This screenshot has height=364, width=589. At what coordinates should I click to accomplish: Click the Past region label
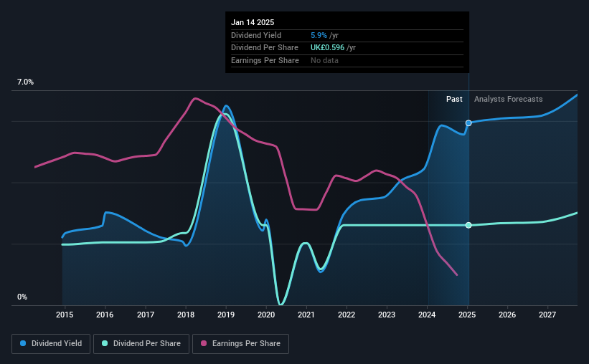point(454,99)
